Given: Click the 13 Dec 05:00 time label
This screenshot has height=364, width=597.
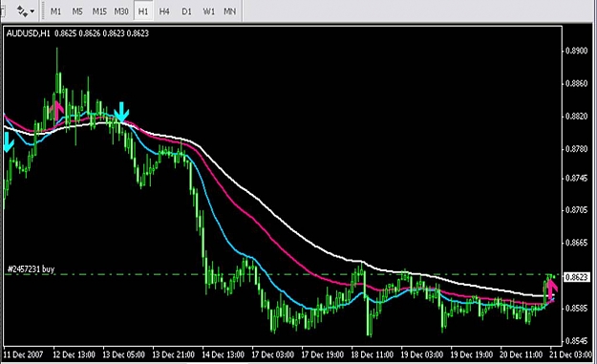Looking at the screenshot, I should (124, 354).
